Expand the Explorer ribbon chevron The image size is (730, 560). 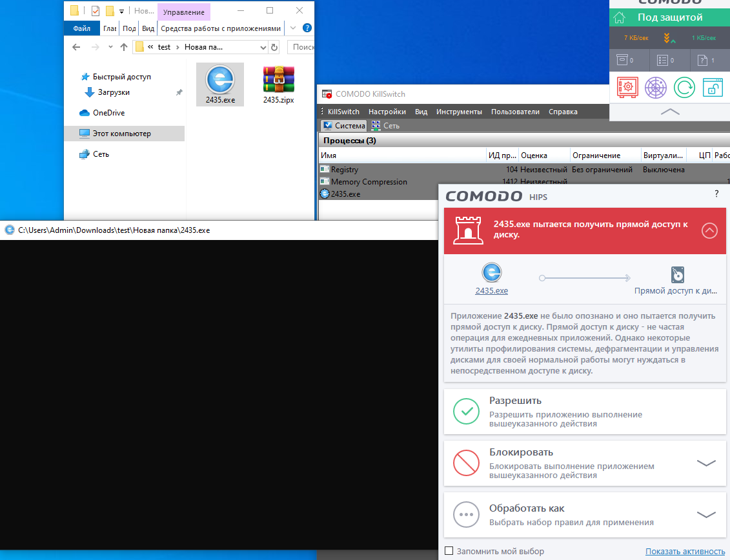pyautogui.click(x=293, y=28)
